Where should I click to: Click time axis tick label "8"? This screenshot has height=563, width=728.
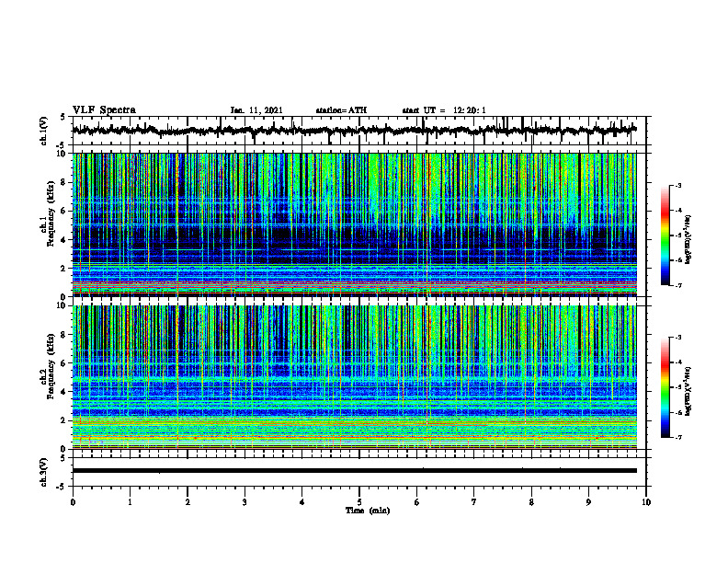pyautogui.click(x=531, y=502)
